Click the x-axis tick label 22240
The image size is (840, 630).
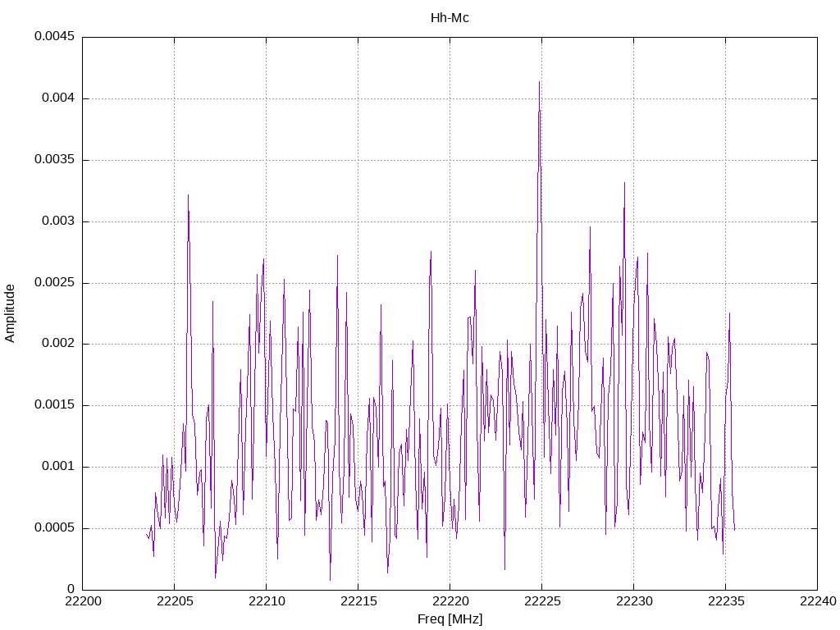[818, 601]
